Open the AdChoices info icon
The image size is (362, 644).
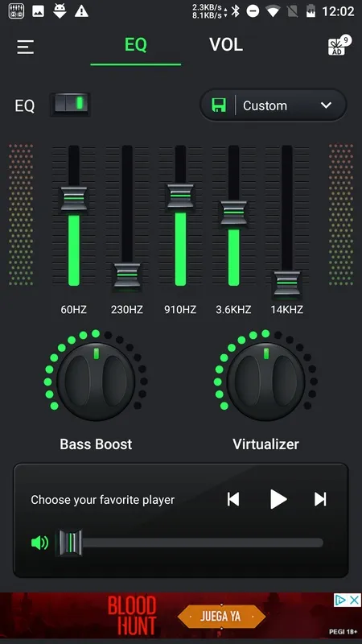[340, 600]
